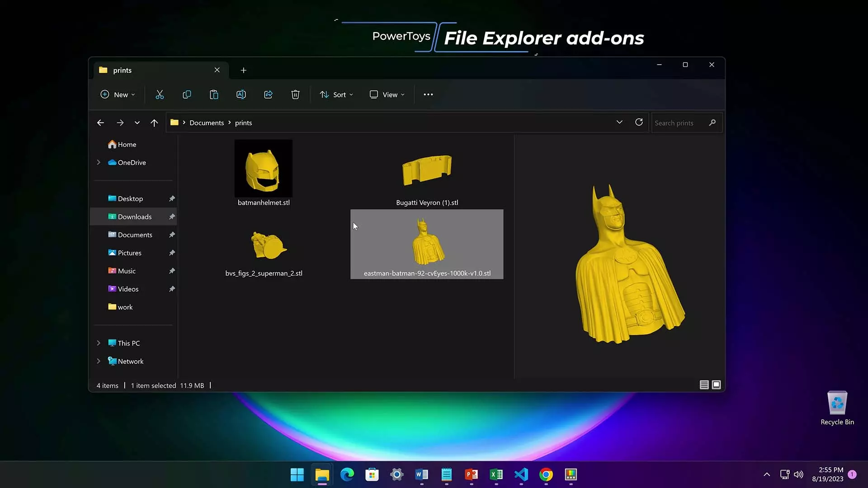The image size is (868, 488).
Task: Go up one folder level
Action: coord(154,123)
